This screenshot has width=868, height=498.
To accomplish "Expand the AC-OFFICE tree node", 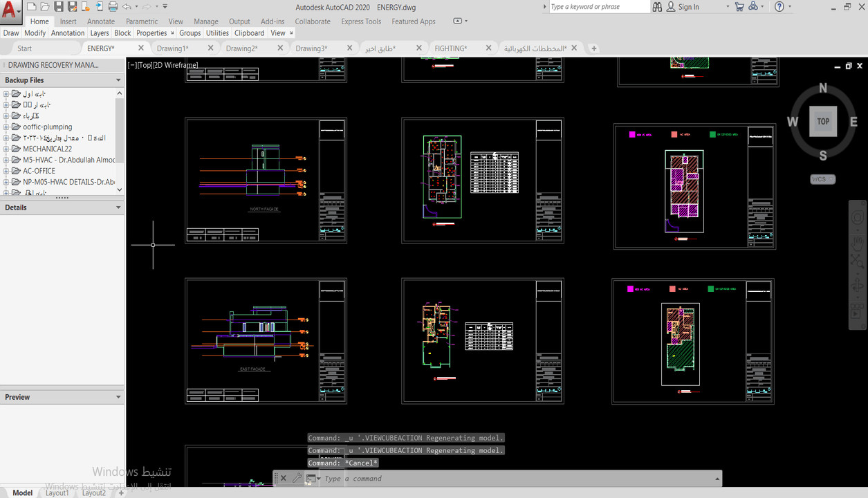I will [x=6, y=171].
